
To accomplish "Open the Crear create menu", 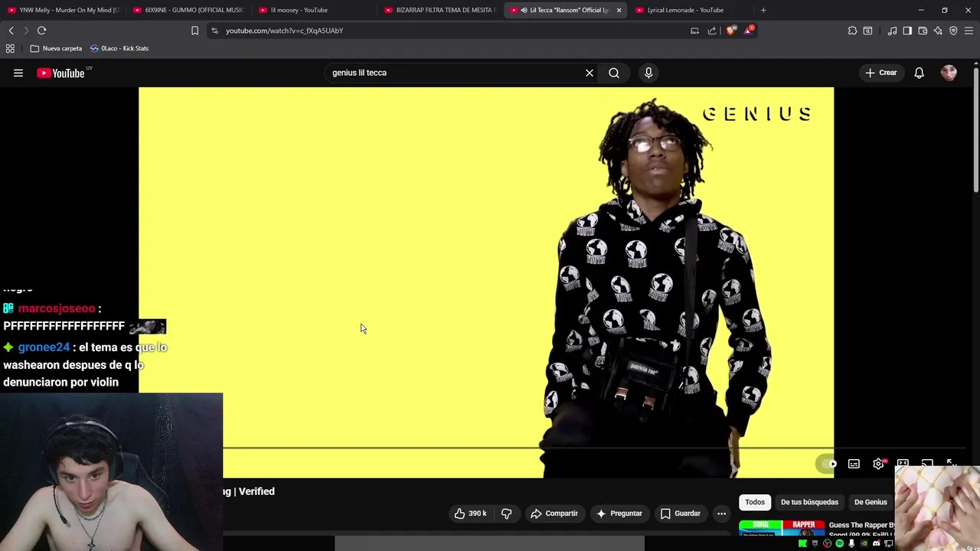I will (x=880, y=73).
